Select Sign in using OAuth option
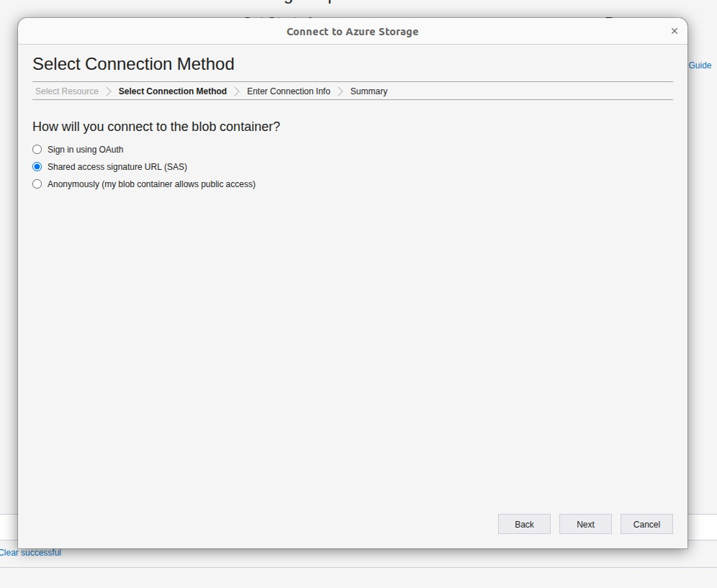Viewport: 717px width, 588px height. [37, 150]
